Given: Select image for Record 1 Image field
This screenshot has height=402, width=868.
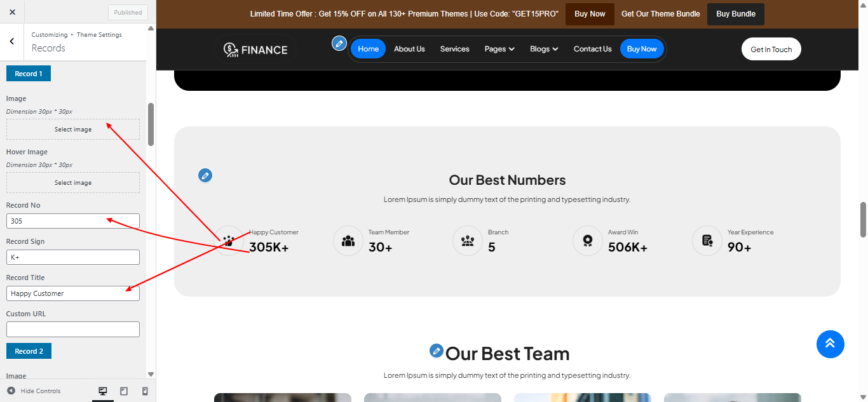Looking at the screenshot, I should [x=73, y=130].
